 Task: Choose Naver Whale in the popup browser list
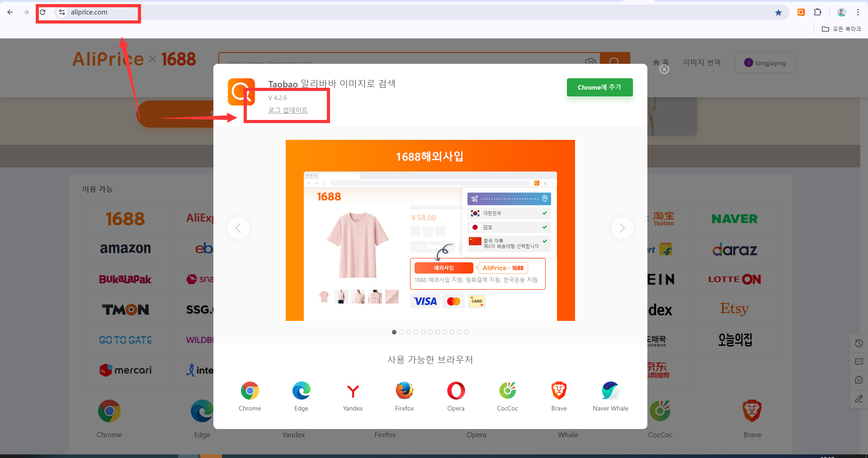[x=610, y=396]
